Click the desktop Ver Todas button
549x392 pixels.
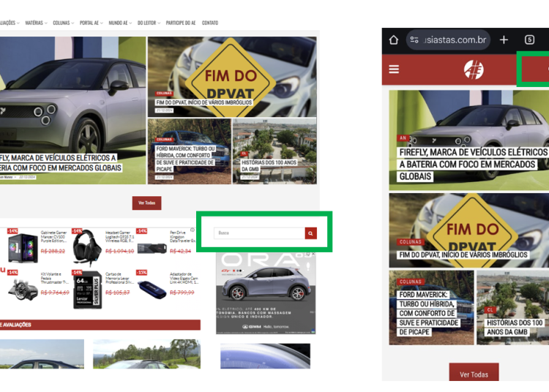146,203
